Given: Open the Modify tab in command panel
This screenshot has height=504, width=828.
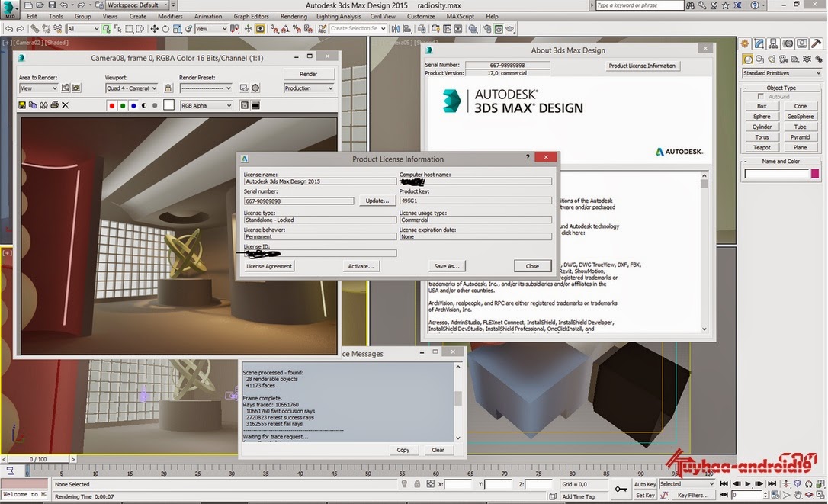Looking at the screenshot, I should point(759,44).
